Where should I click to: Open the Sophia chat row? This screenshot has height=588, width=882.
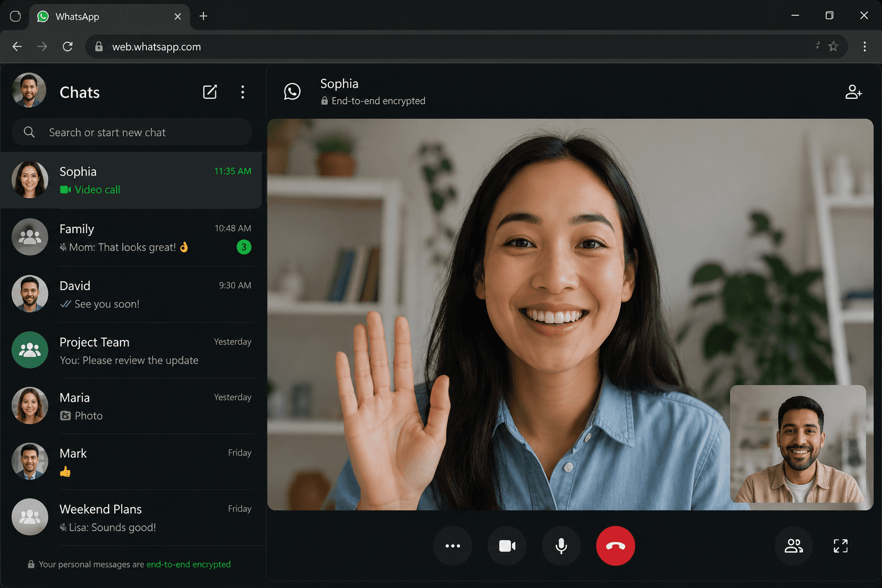click(x=131, y=180)
